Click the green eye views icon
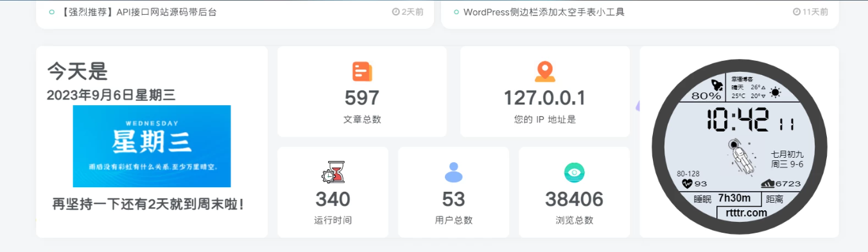Image resolution: width=868 pixels, height=252 pixels. click(x=574, y=172)
